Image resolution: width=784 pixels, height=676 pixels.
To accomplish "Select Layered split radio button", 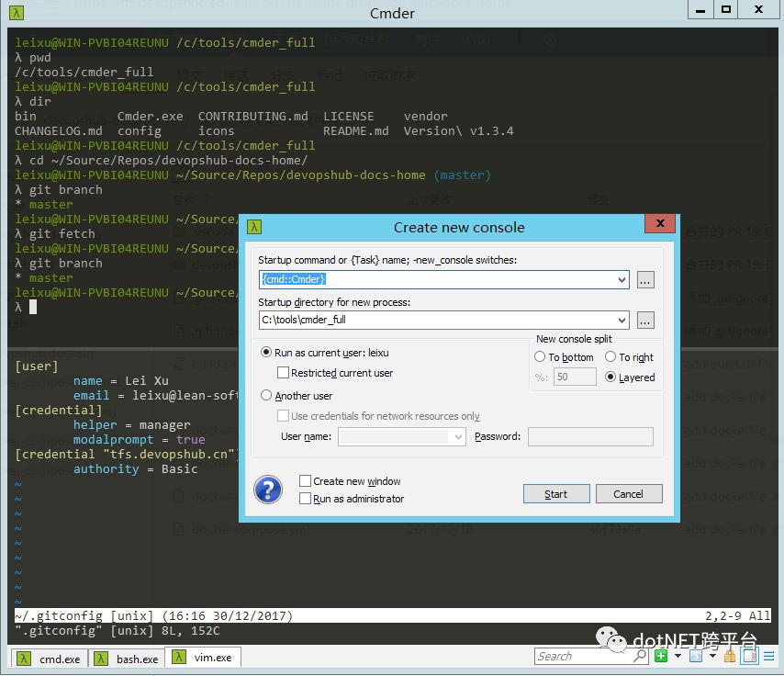I will pyautogui.click(x=610, y=377).
